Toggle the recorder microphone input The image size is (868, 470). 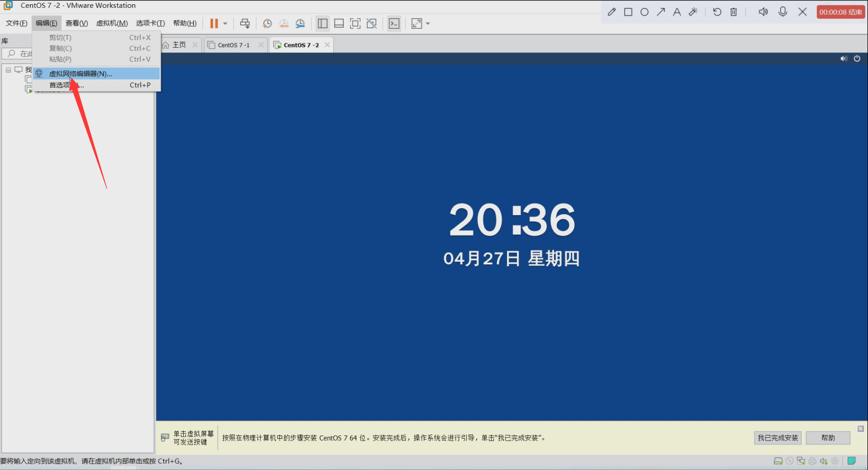783,12
